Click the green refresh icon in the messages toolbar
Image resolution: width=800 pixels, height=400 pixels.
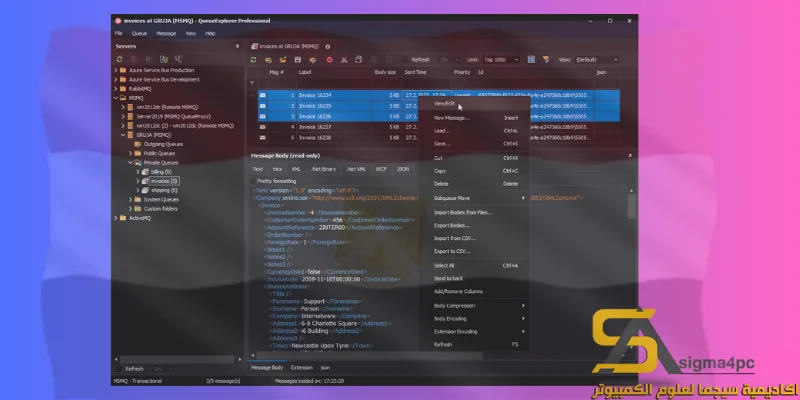(253, 60)
